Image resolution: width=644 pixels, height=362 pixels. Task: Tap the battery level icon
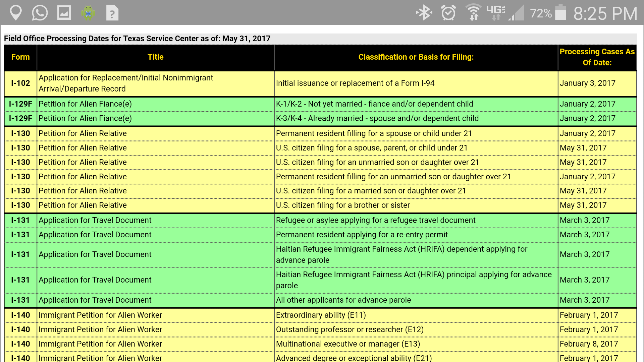click(x=560, y=13)
